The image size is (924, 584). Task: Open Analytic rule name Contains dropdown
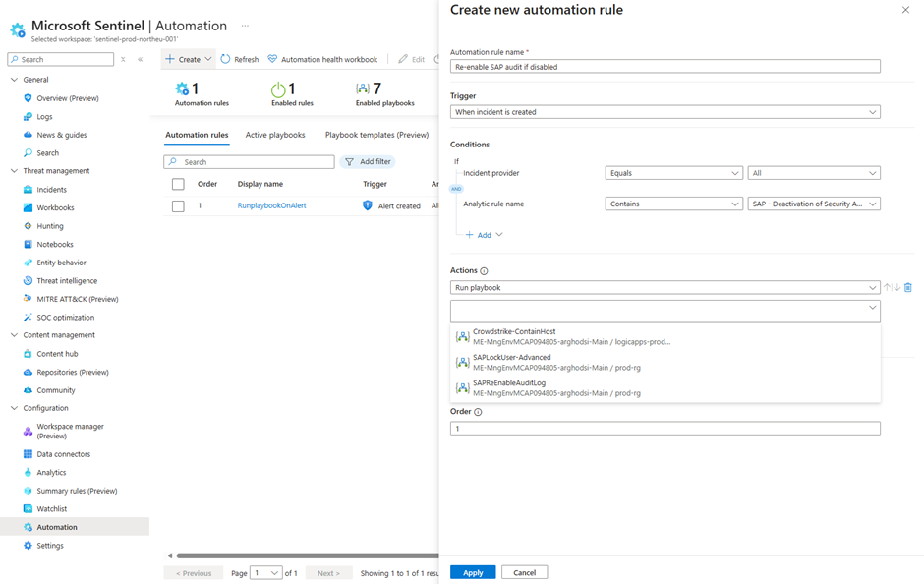click(674, 204)
